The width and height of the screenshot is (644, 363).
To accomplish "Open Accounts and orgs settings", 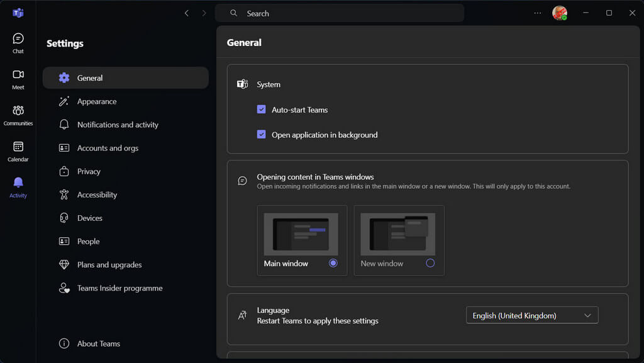I will click(126, 148).
